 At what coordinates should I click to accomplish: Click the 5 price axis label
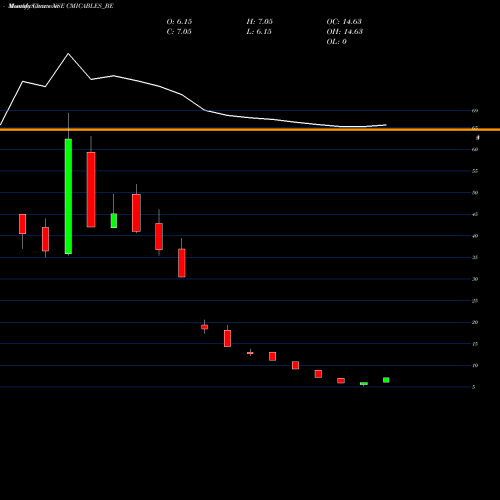click(x=473, y=387)
